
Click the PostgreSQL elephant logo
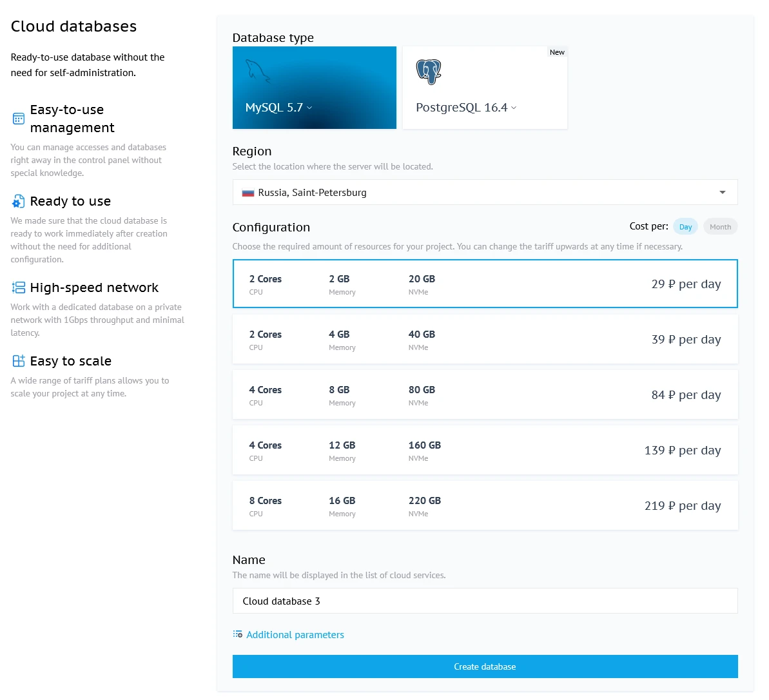[428, 71]
